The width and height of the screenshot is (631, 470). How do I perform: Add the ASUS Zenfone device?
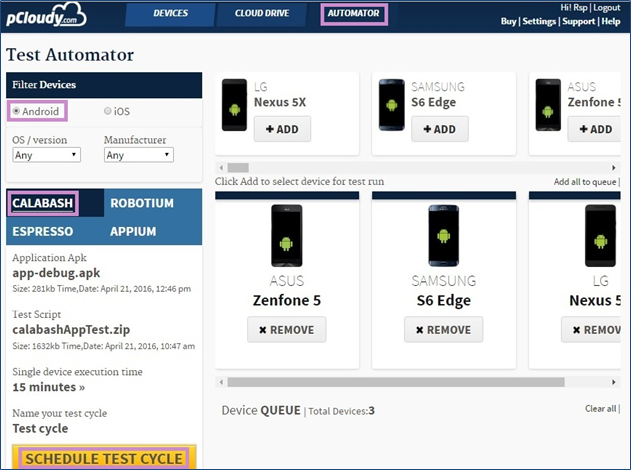[x=594, y=129]
